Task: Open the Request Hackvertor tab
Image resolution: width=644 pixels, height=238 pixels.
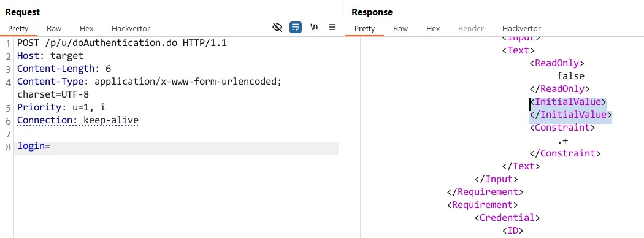Action: (x=131, y=28)
